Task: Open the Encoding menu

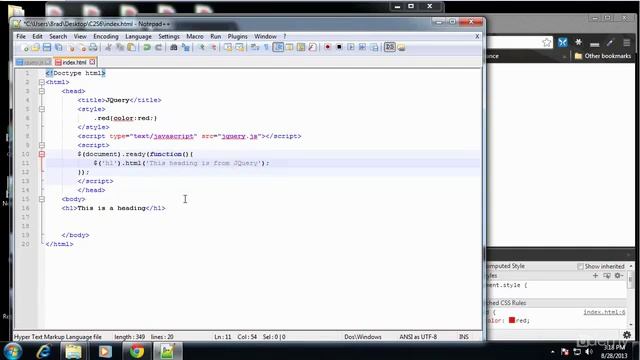Action: click(x=106, y=36)
